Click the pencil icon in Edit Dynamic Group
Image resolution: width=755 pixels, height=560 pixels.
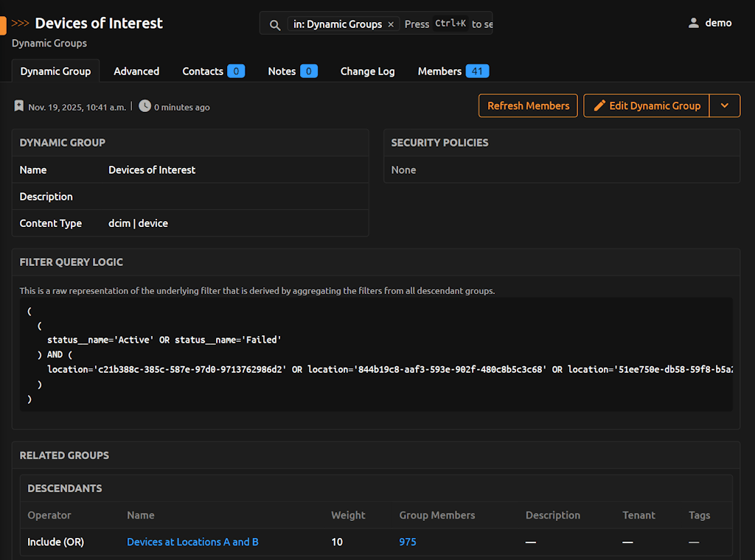[x=599, y=105]
